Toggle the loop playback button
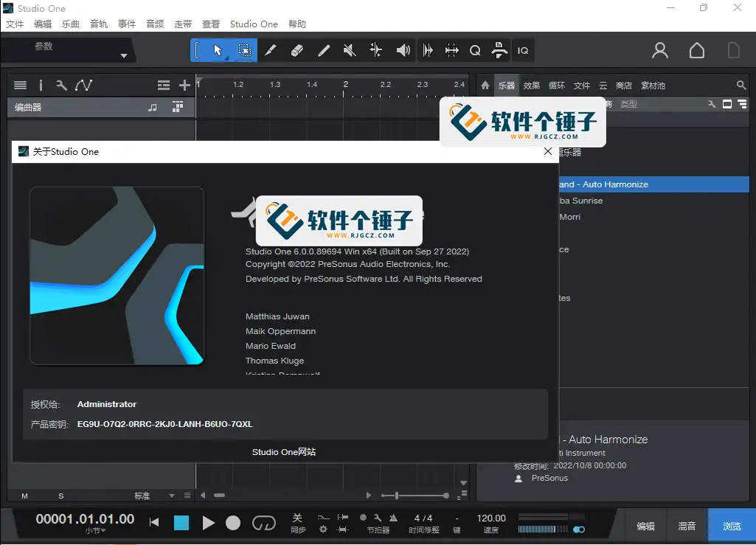Image resolution: width=756 pixels, height=545 pixels. pos(263,523)
